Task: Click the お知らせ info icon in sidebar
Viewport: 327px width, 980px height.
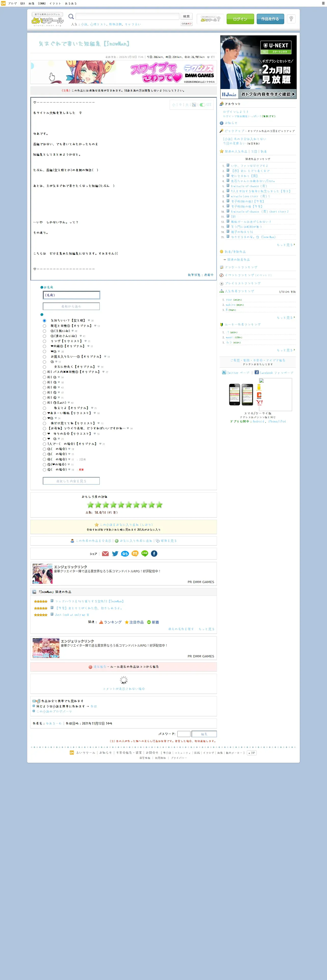Action: tap(222, 123)
